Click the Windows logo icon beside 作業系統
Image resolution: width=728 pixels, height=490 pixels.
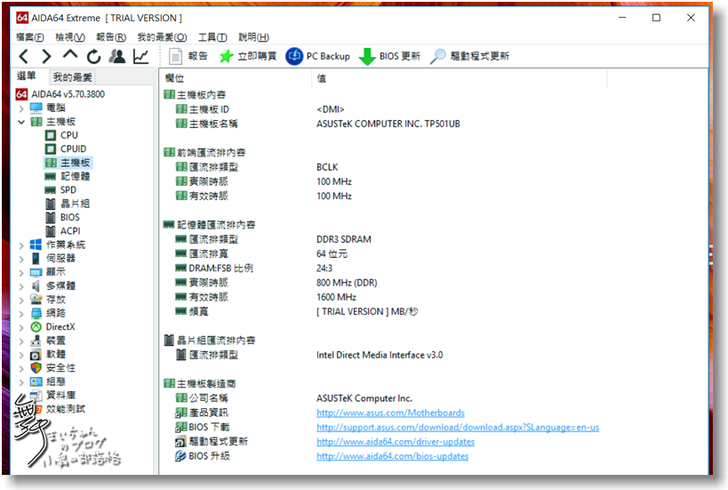(36, 245)
